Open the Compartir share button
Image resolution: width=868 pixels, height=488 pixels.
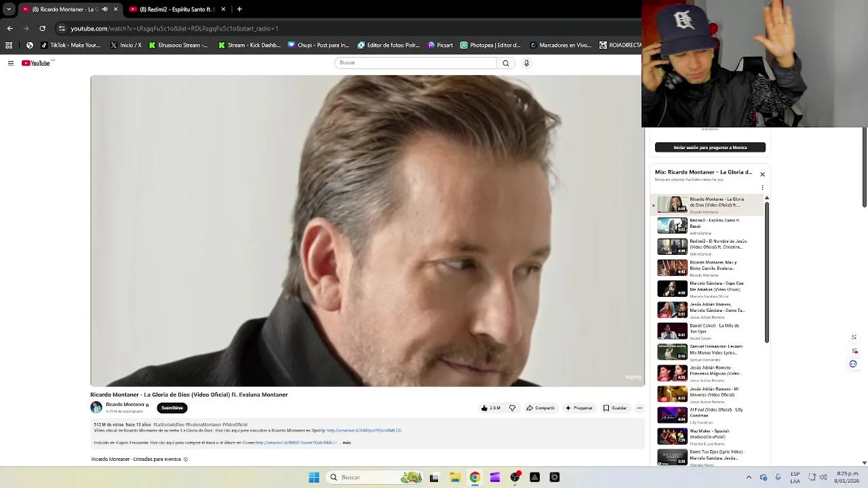(x=540, y=408)
